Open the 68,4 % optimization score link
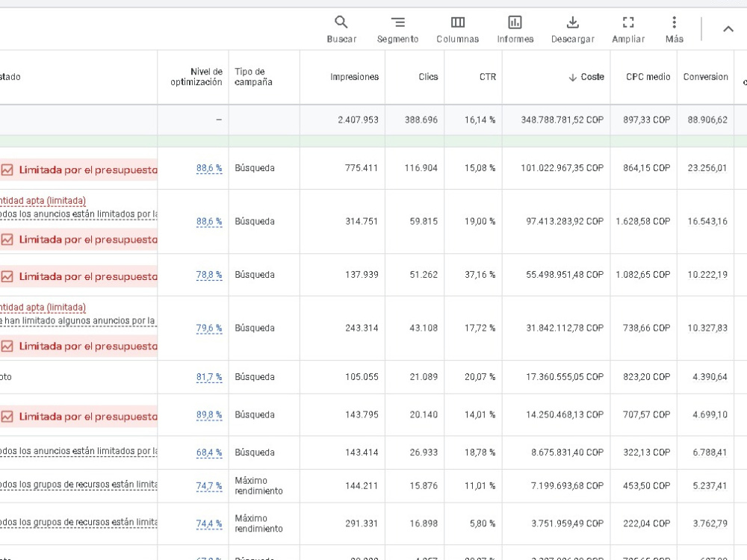 click(209, 452)
